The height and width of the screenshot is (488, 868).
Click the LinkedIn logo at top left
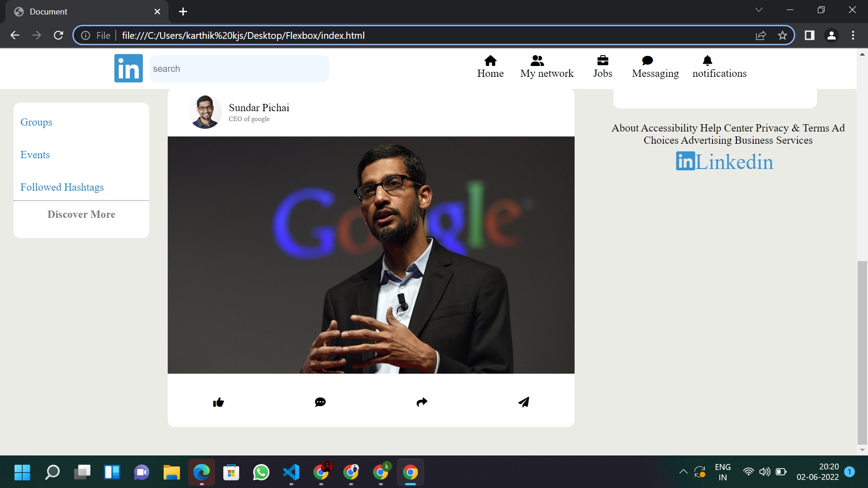point(128,68)
